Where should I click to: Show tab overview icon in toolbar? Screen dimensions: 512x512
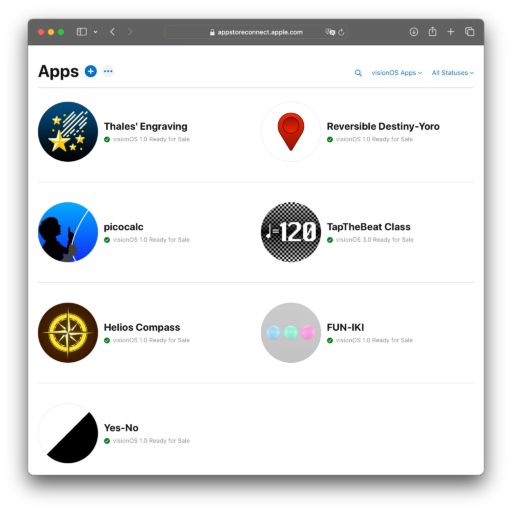click(x=470, y=32)
